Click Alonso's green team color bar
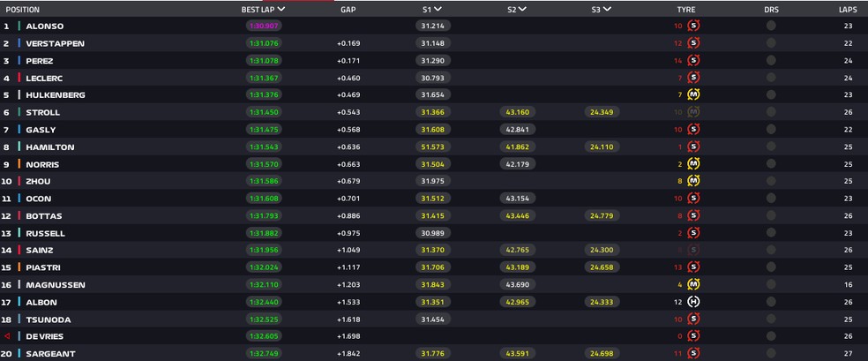 (19, 26)
